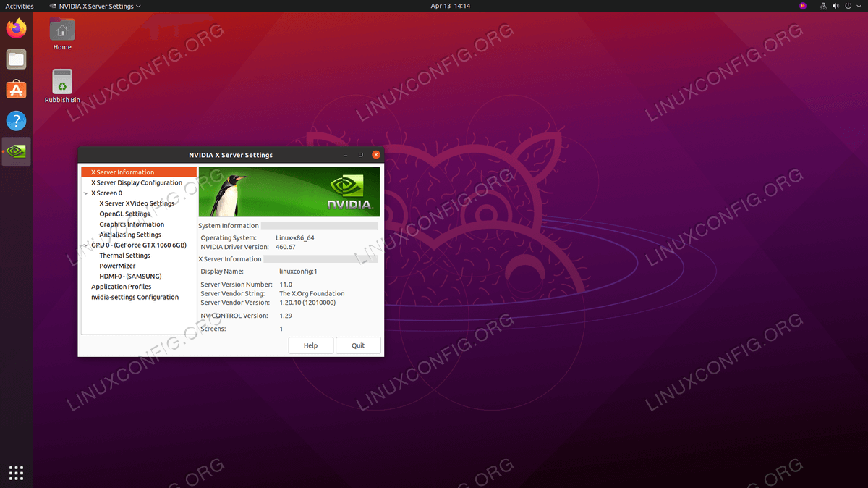Click the NVIDIA settings dock icon
This screenshot has width=868, height=488.
16,151
